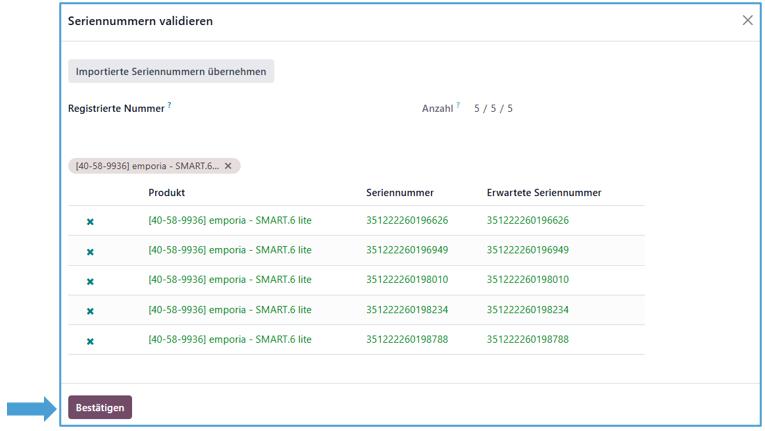Sort by the Seriennummer column header
This screenshot has width=765, height=431.
point(399,192)
